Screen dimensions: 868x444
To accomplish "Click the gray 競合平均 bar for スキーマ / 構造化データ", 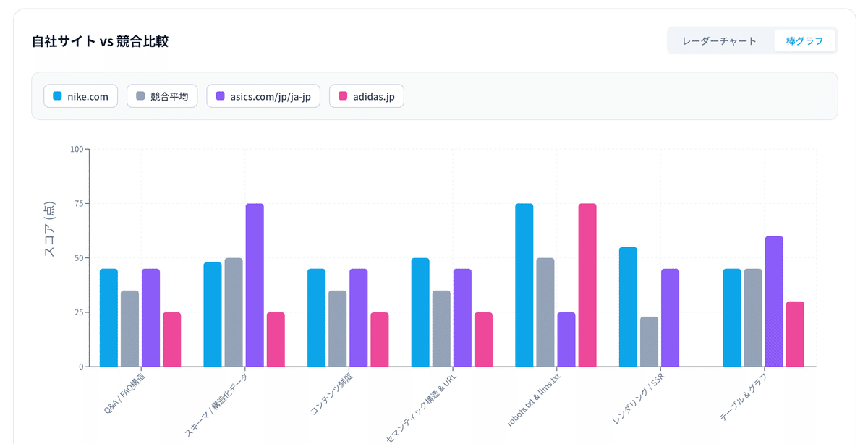I will click(234, 312).
